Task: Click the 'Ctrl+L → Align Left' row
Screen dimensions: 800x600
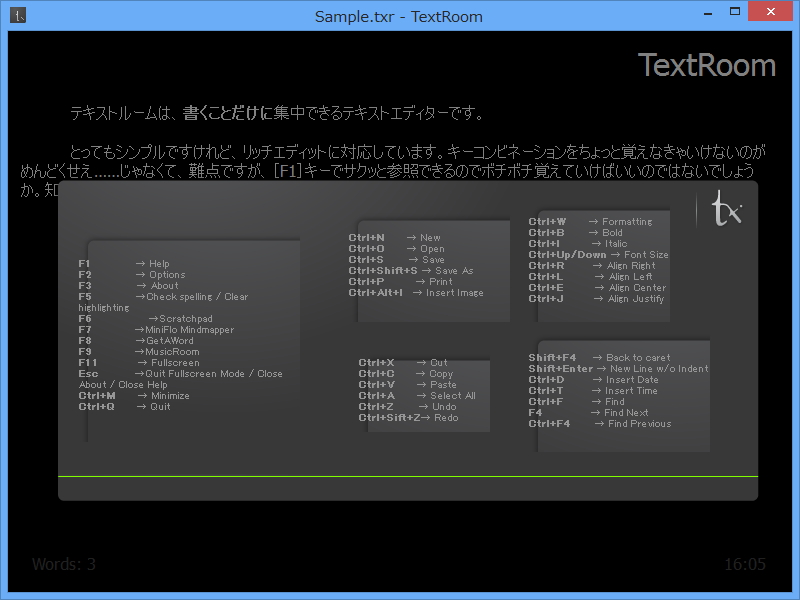Action: (591, 277)
